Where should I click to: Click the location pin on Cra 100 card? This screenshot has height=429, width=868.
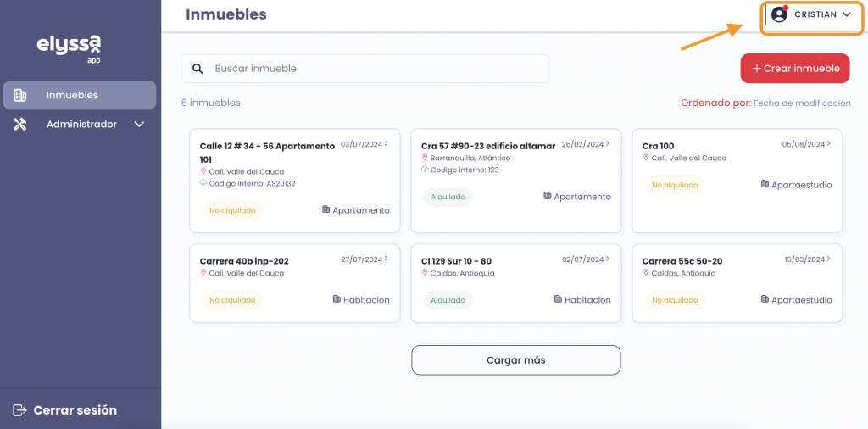pos(646,158)
